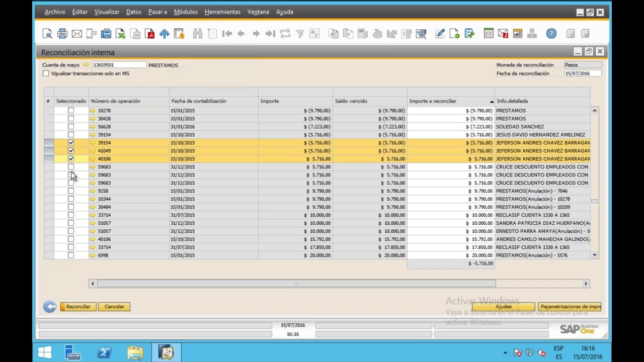This screenshot has width=644, height=362.
Task: Enable 'Visualizar transacciones solo en MS' checkbox
Action: (46, 73)
